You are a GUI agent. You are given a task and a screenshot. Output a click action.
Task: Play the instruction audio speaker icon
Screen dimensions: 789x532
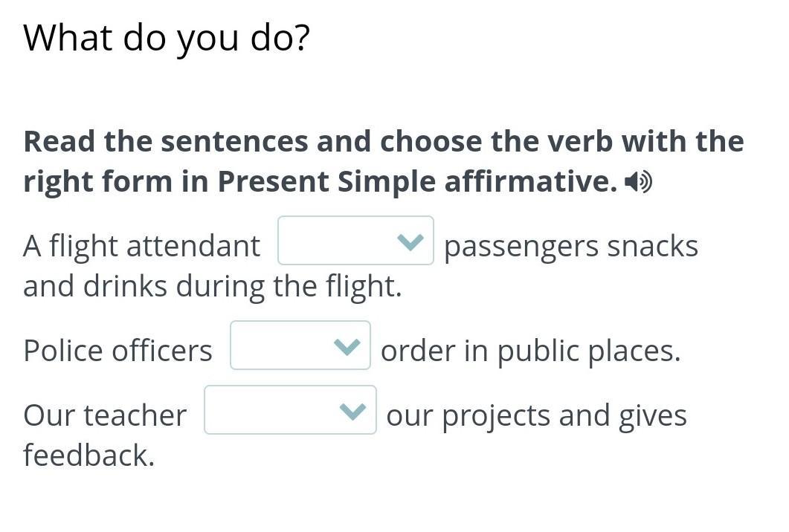pos(638,181)
